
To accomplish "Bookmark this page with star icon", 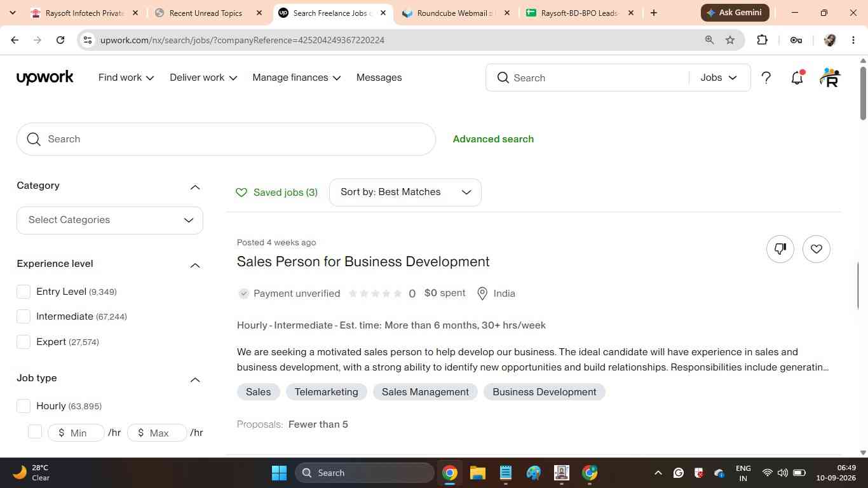I will point(730,40).
